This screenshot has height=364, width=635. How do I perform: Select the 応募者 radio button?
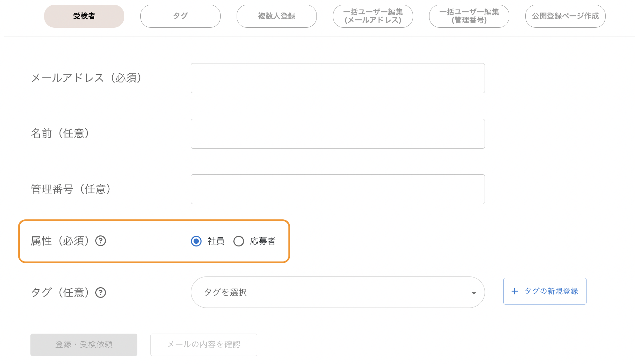pos(239,241)
